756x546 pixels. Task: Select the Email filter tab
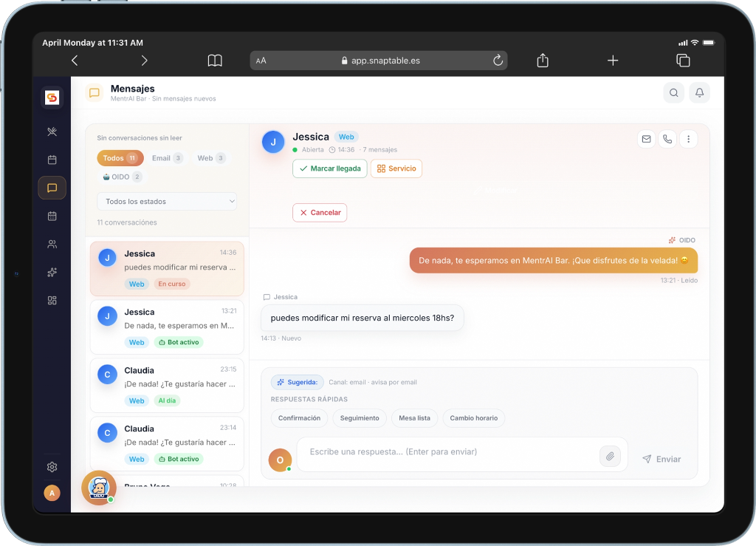[x=167, y=158]
